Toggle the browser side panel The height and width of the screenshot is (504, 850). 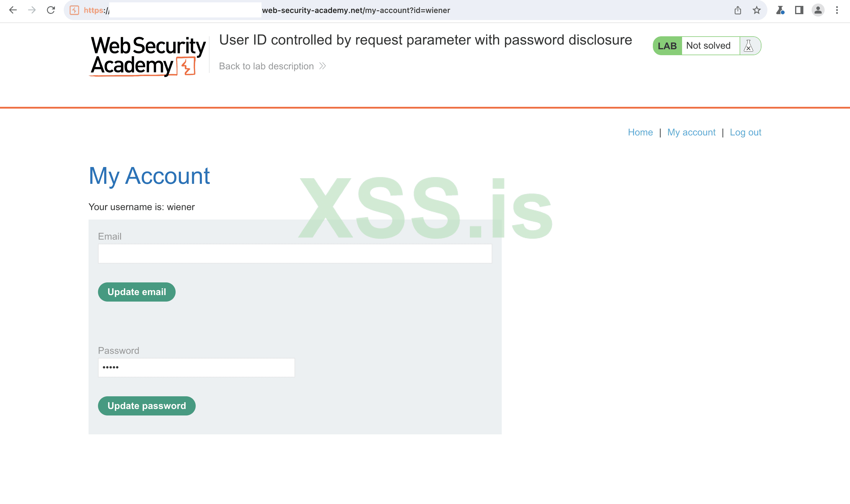pyautogui.click(x=799, y=10)
